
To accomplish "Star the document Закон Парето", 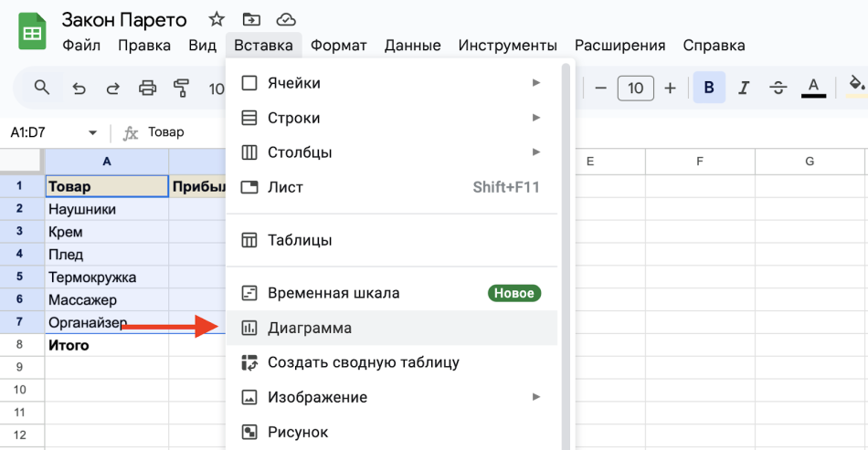I will (217, 19).
